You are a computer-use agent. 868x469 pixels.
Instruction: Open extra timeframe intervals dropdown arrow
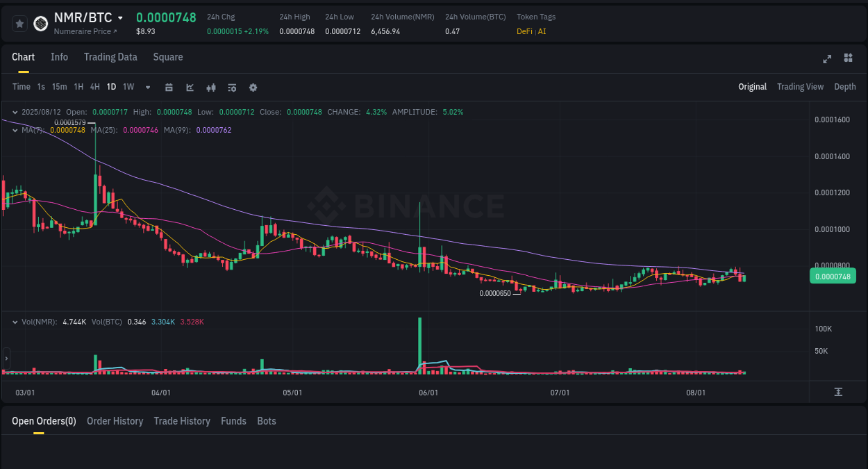point(147,87)
